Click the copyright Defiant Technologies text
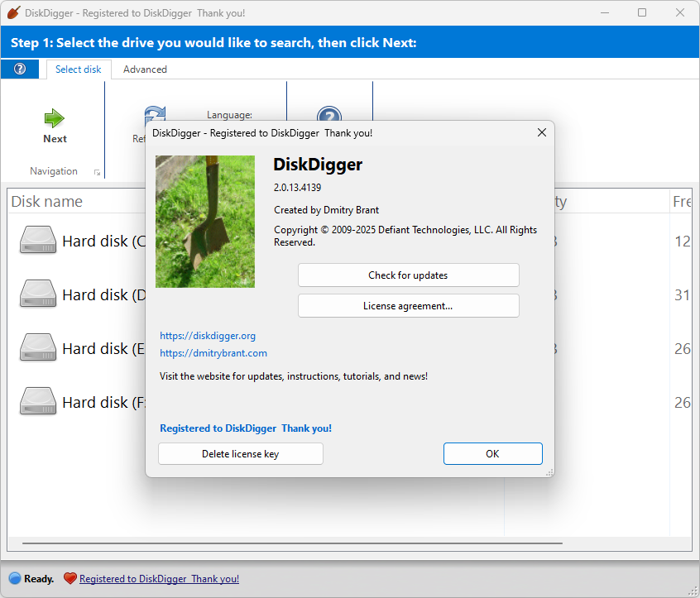This screenshot has height=598, width=700. (405, 236)
